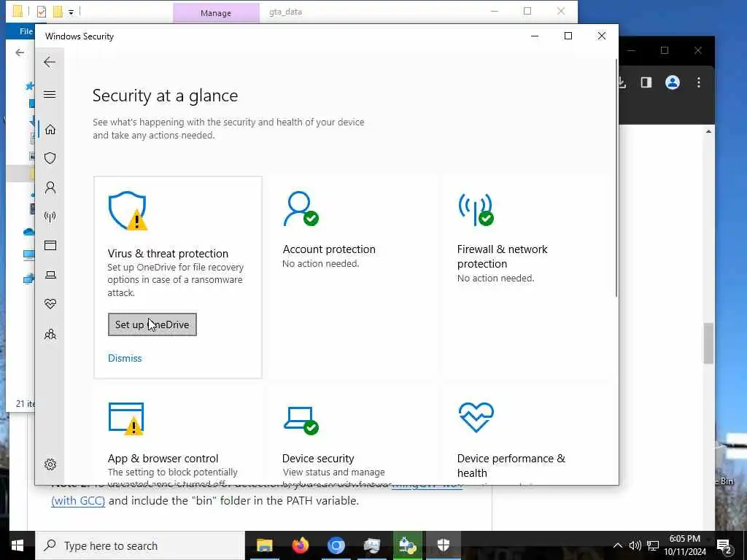This screenshot has width=747, height=560.
Task: Click taskbar search box
Action: point(140,545)
